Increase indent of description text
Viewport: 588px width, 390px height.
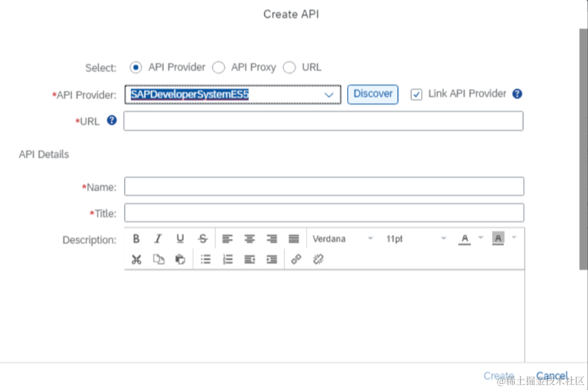tap(272, 259)
